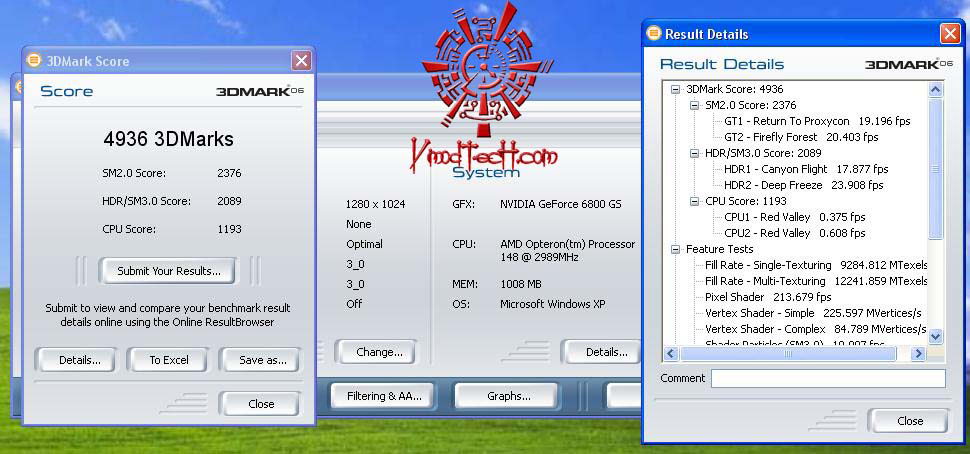Select GT1 - Return To Proxycon row
Viewport: 970px width, 454px height.
click(x=817, y=121)
